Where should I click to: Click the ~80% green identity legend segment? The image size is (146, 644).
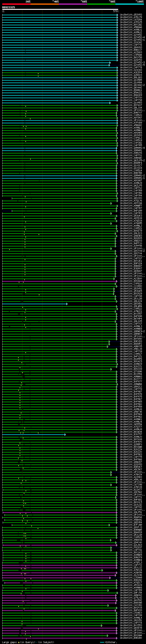[x=101, y=4]
